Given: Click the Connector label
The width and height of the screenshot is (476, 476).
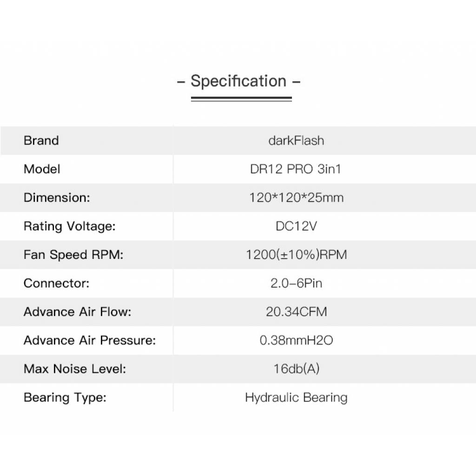Looking at the screenshot, I should click(x=56, y=283).
